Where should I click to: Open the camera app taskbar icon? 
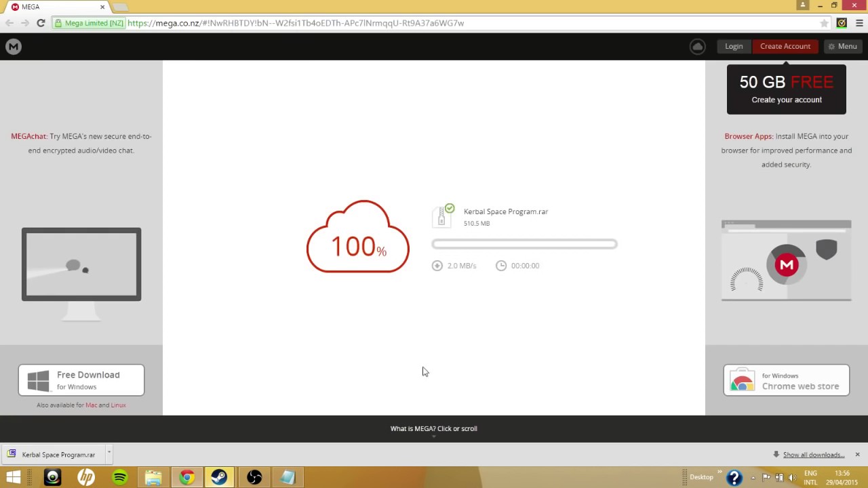53,477
